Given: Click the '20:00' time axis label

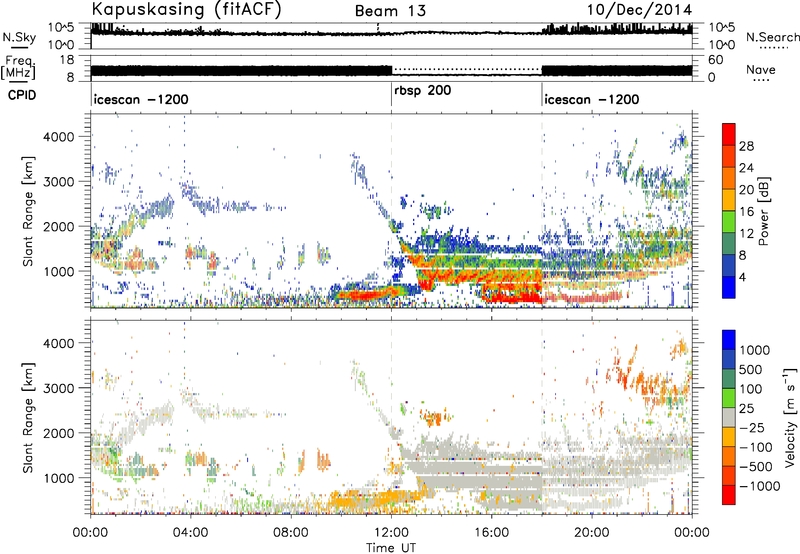Looking at the screenshot, I should [592, 533].
